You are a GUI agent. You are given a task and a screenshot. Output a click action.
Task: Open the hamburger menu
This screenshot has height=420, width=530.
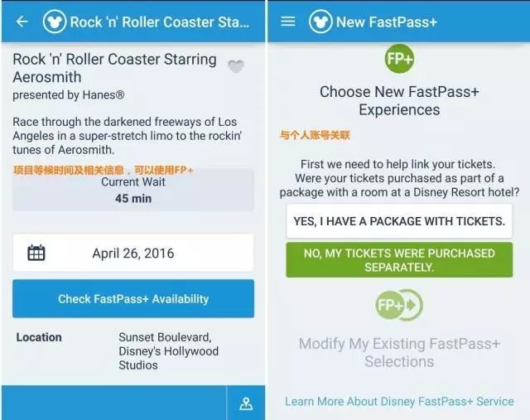(x=287, y=22)
